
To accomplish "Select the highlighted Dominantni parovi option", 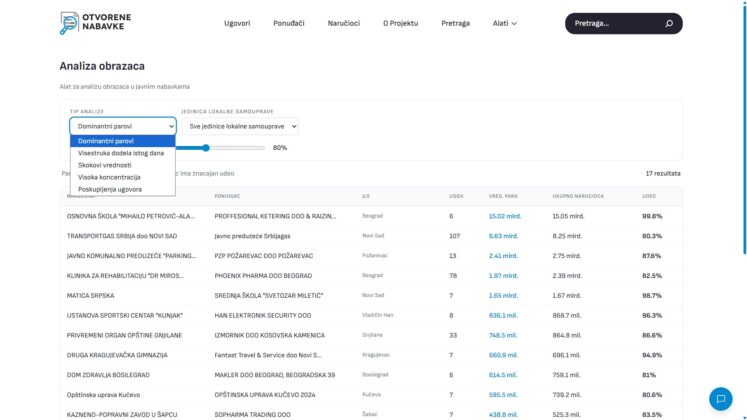I will coord(106,141).
